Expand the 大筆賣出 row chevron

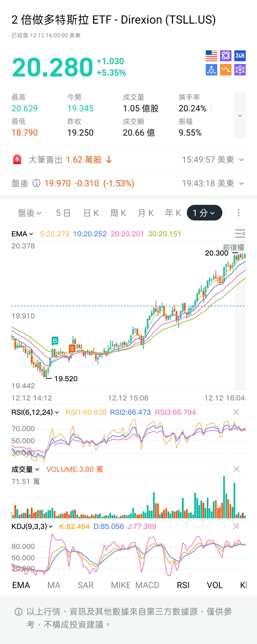(x=241, y=160)
